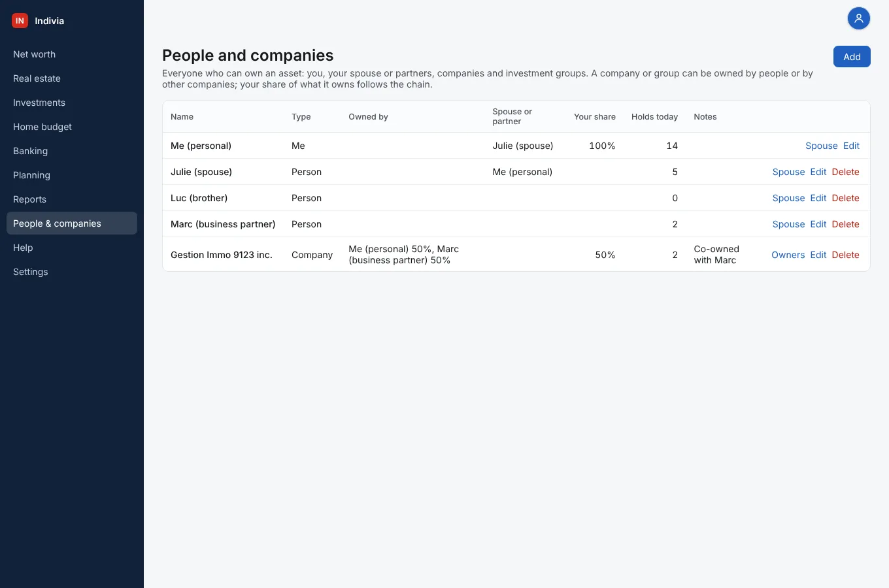Open the user profile avatar icon
This screenshot has width=889, height=588.
click(x=859, y=18)
